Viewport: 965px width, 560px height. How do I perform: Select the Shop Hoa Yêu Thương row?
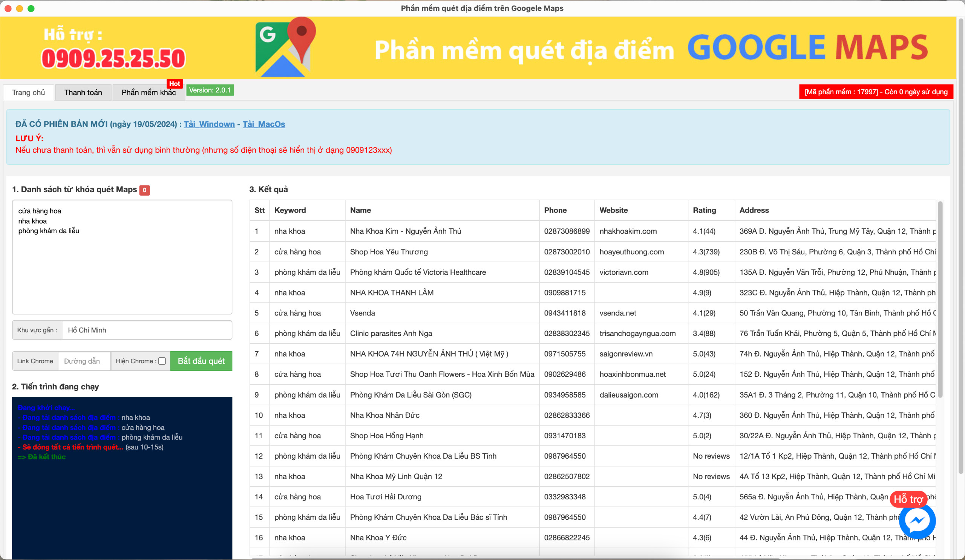pyautogui.click(x=593, y=252)
